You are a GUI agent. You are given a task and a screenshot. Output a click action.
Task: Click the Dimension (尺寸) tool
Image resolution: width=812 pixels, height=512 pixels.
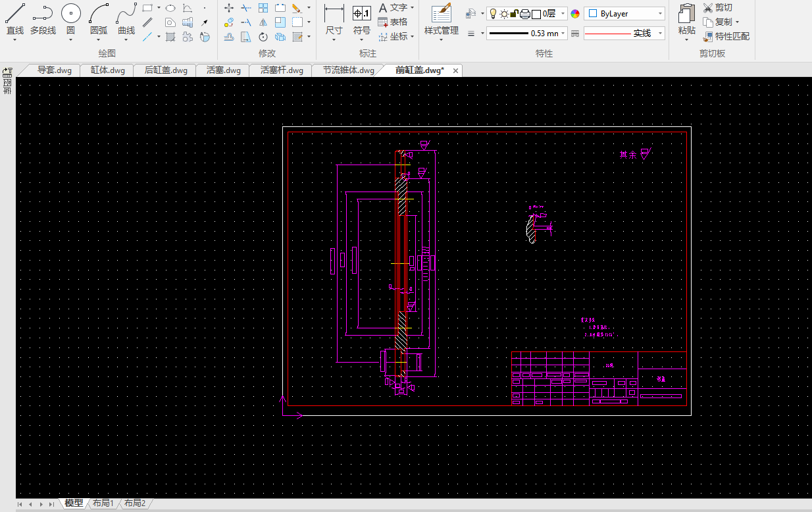pos(334,18)
